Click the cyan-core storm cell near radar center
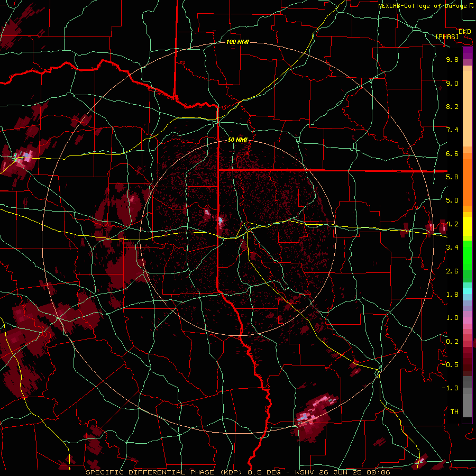Image resolution: width=476 pixels, height=476 pixels. point(220,222)
